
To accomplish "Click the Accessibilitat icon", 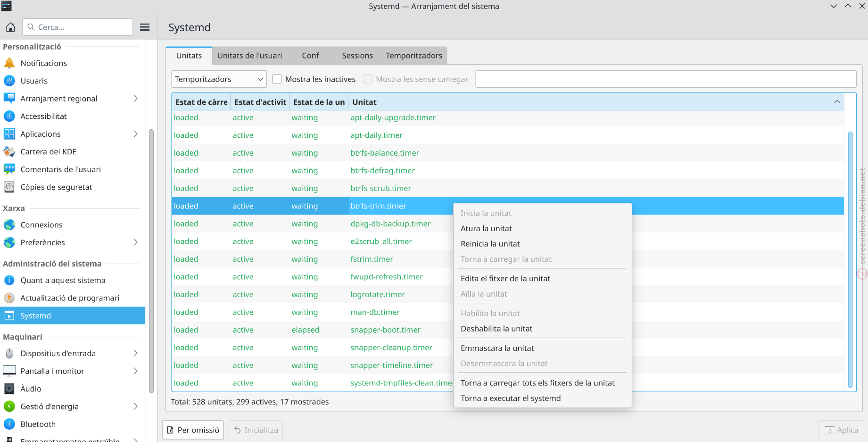I will coord(9,116).
